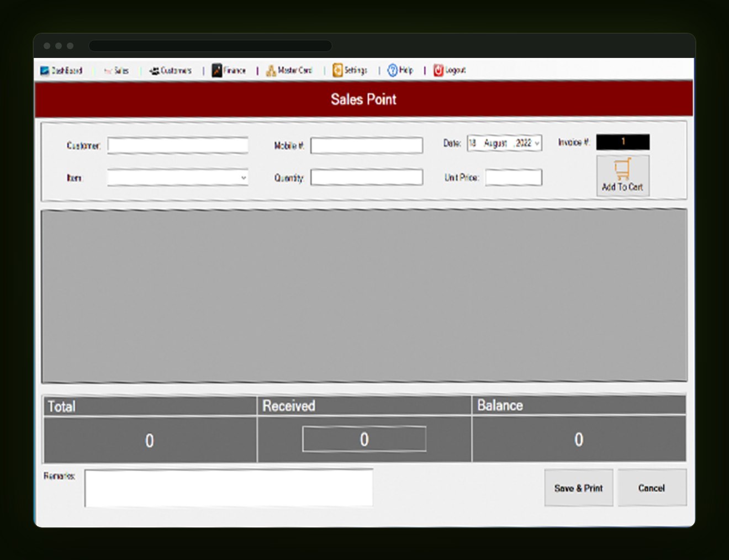Click the Help question mark icon
Image resolution: width=729 pixels, height=560 pixels.
[392, 70]
